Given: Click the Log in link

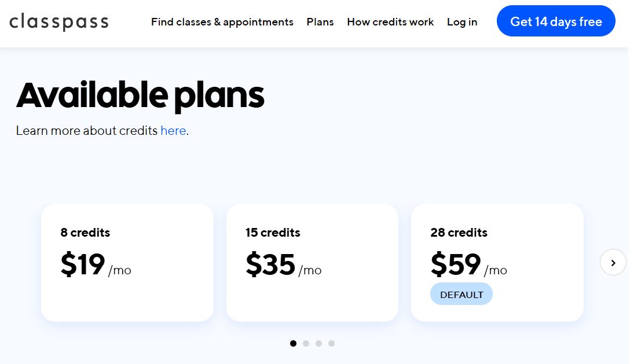Looking at the screenshot, I should (x=461, y=21).
